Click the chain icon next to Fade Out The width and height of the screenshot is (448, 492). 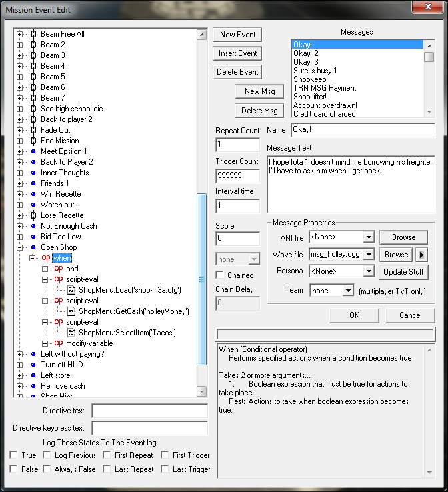[x=33, y=130]
